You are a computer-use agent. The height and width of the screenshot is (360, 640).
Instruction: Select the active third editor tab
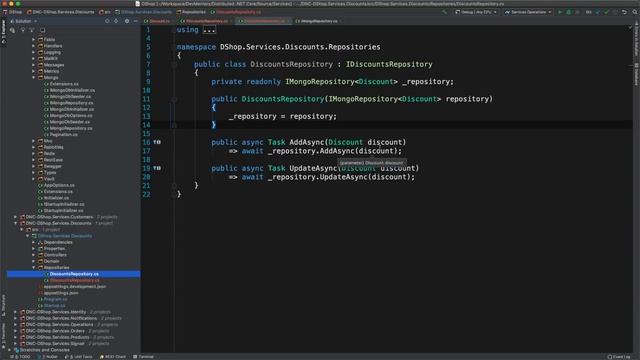tap(264, 21)
